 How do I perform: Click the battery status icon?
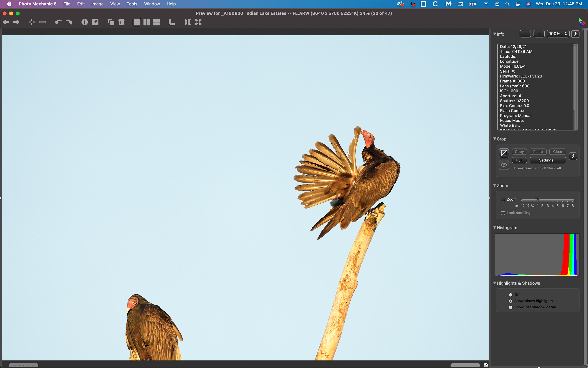click(473, 4)
